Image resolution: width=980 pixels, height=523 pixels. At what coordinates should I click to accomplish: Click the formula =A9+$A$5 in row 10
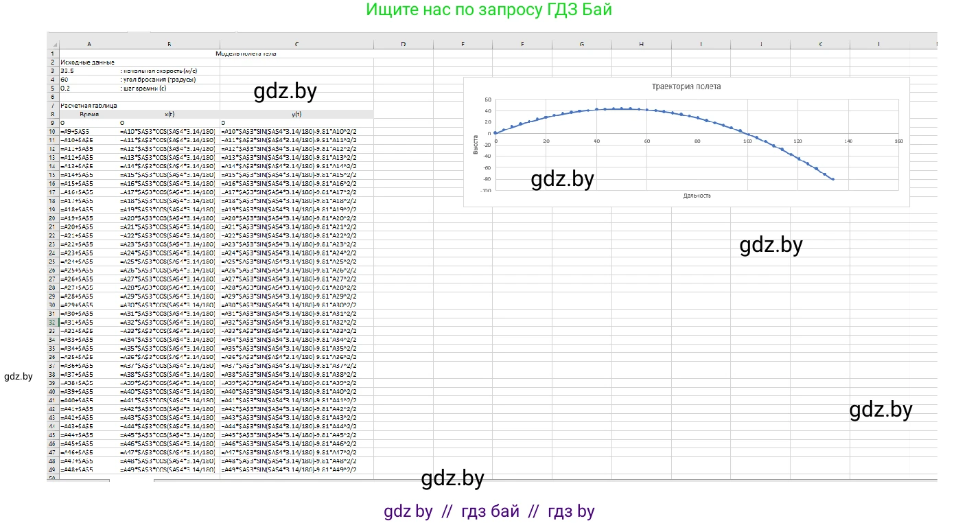tap(75, 131)
